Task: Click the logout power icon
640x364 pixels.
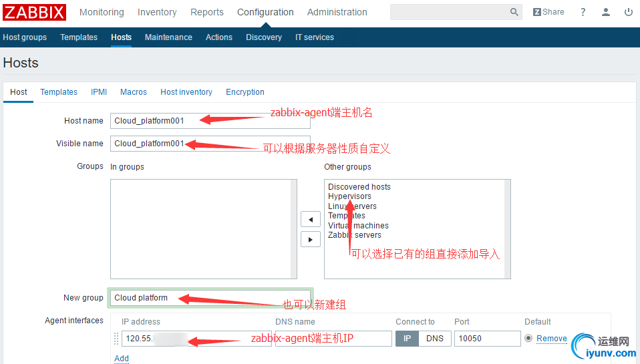Action: click(x=629, y=12)
